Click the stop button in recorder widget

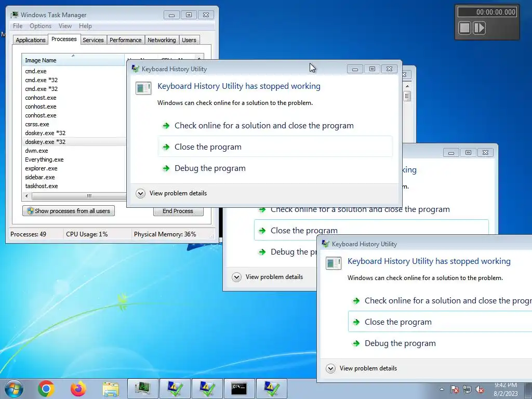click(x=465, y=28)
